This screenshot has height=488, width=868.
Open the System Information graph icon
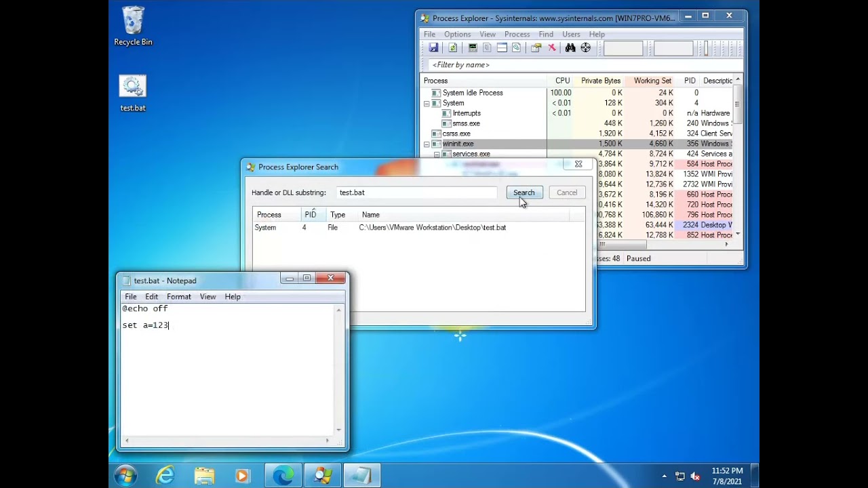point(473,47)
